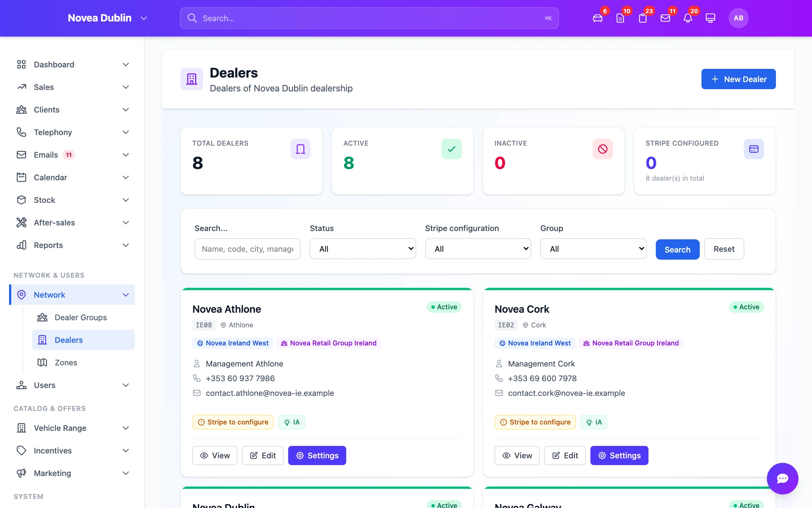The image size is (812, 508).
Task: Click the Reset filters button
Action: pos(724,249)
